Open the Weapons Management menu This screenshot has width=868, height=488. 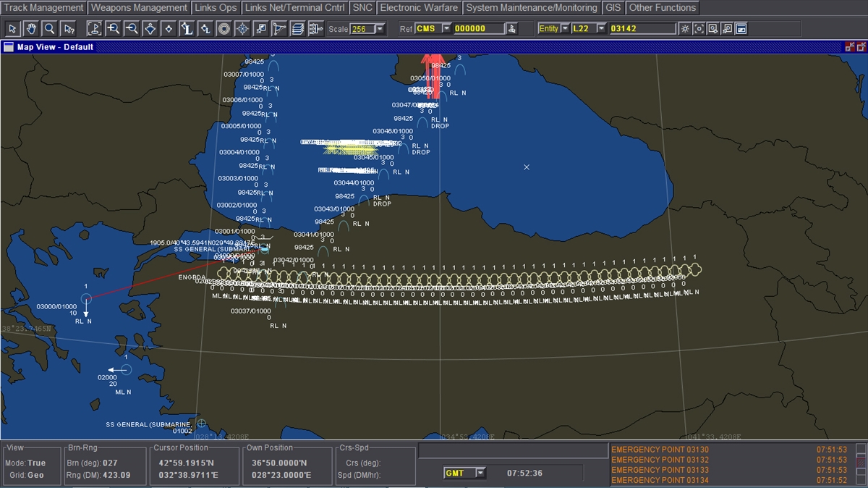coord(140,8)
